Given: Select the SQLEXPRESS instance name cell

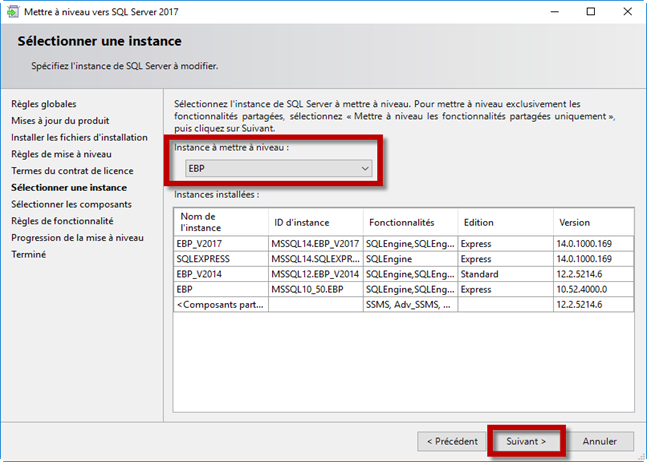Looking at the screenshot, I should click(x=221, y=259).
